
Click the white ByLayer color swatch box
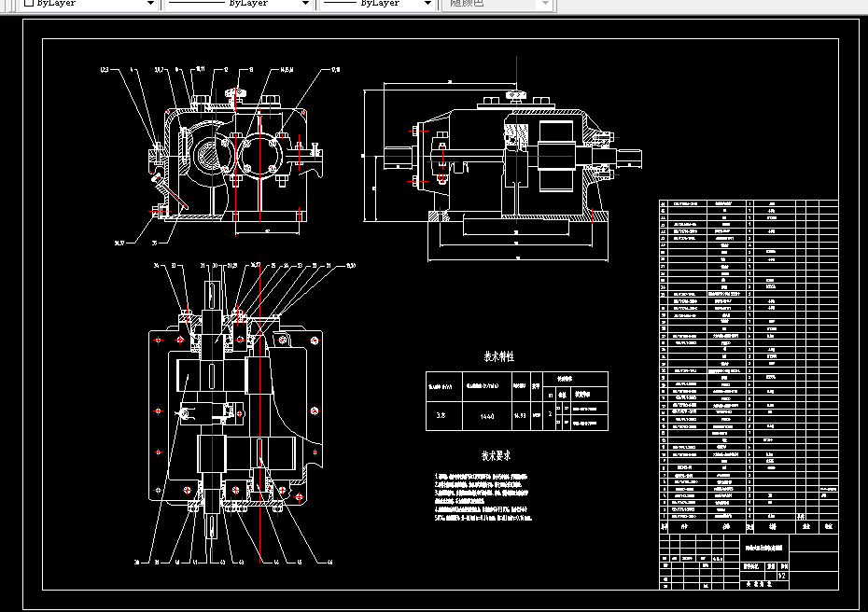tap(29, 3)
